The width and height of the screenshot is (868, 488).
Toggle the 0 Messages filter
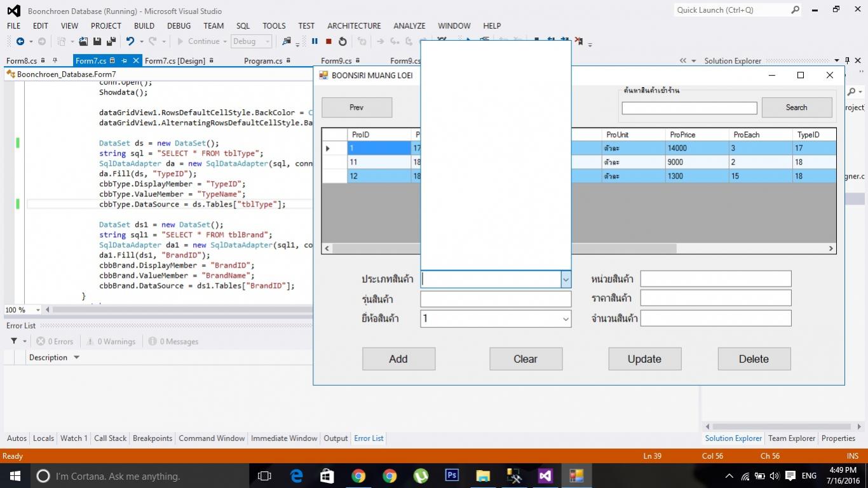pos(173,341)
